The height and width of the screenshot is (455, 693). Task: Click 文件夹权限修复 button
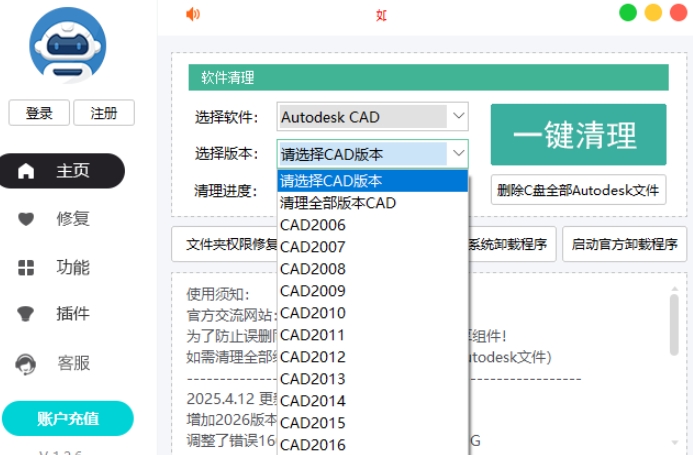(225, 244)
